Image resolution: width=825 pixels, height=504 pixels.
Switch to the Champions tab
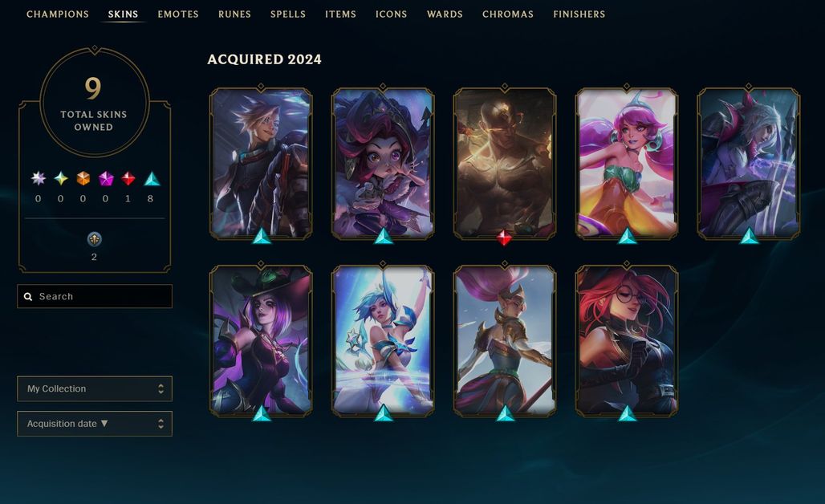(x=58, y=14)
